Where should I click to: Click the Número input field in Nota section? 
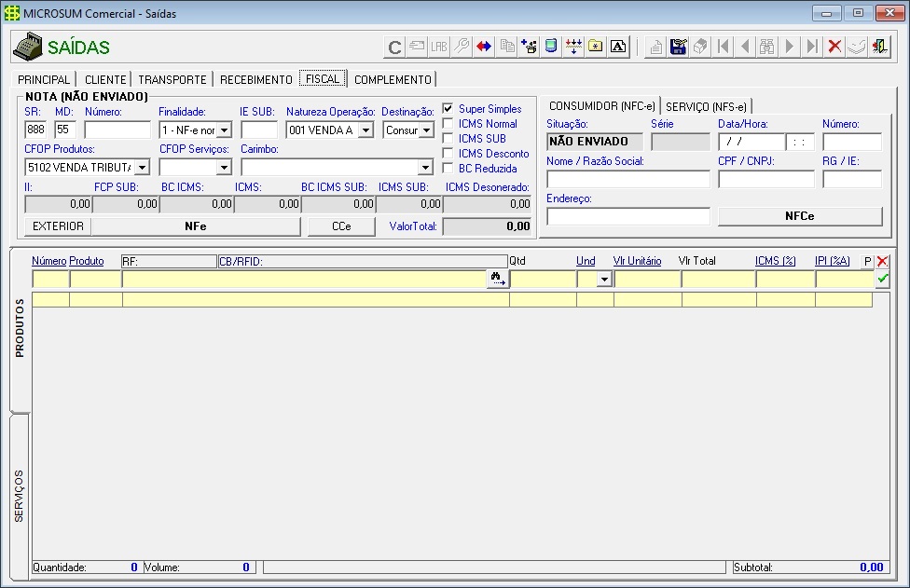click(117, 130)
